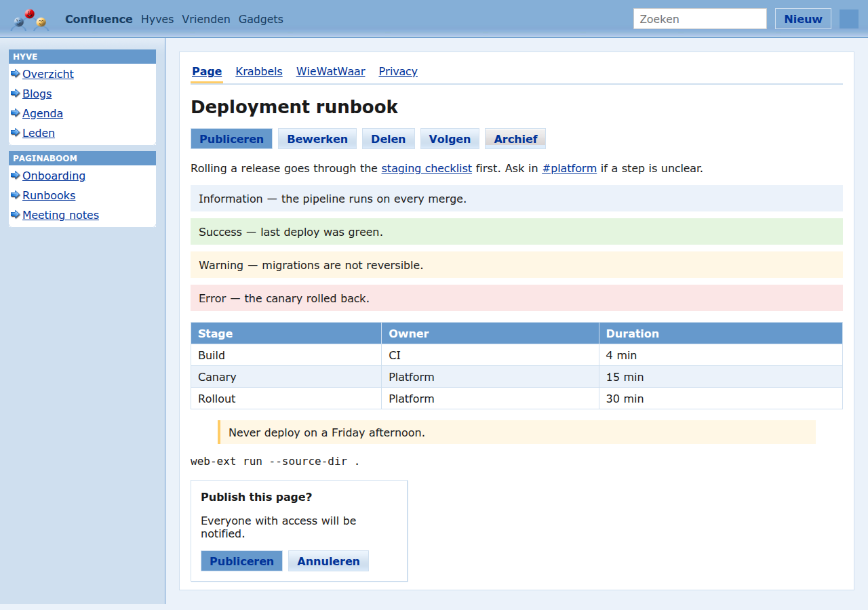Screen dimensions: 868x610
Task: Click the arrow icon beside Runbooks
Action: (16, 195)
